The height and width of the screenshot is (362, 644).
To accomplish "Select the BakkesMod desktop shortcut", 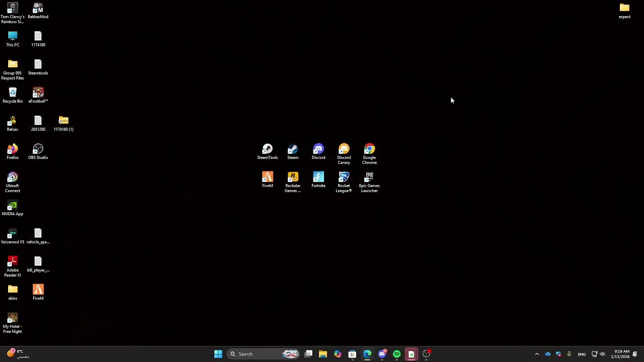I will (38, 11).
